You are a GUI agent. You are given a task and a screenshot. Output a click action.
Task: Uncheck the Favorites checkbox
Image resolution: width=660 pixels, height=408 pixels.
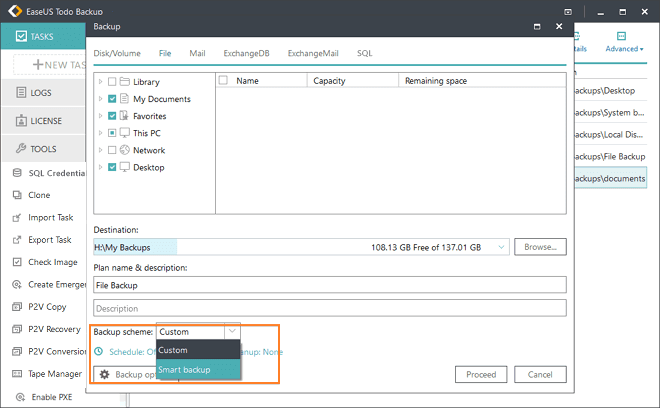(x=112, y=116)
